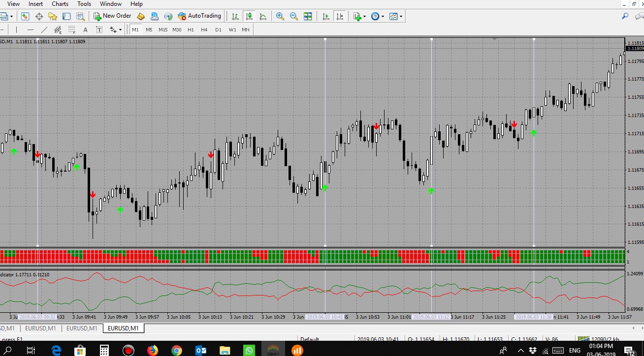Open the Chrome taskbar icon

pos(176,350)
